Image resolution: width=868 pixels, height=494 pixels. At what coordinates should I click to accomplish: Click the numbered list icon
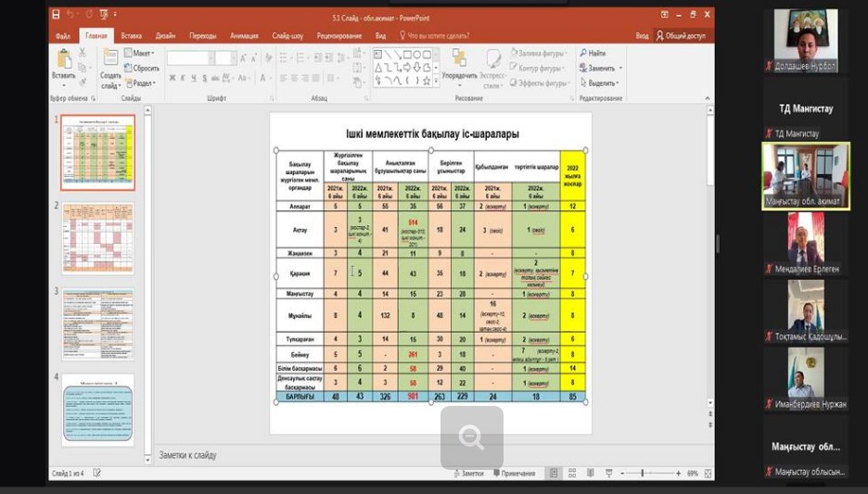[300, 58]
